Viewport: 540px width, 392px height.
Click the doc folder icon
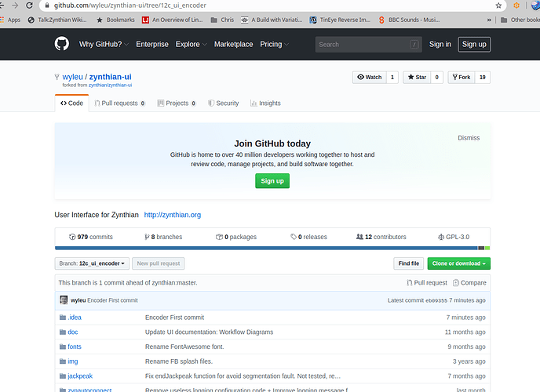[62, 332]
